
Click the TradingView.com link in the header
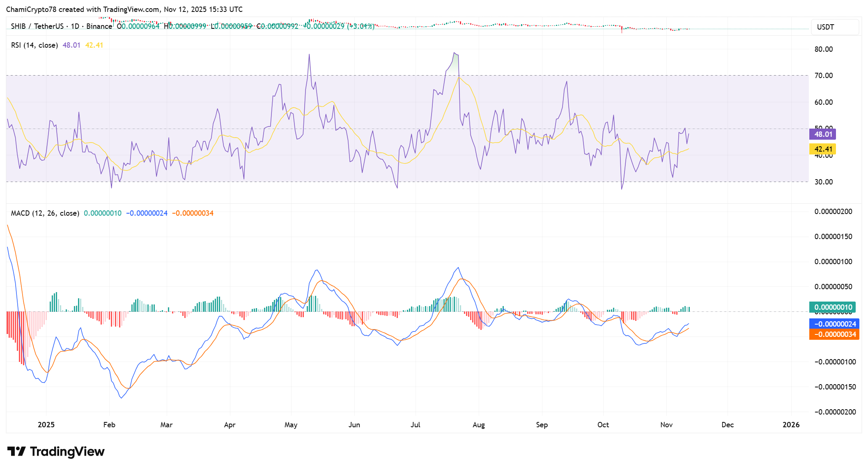coord(131,9)
